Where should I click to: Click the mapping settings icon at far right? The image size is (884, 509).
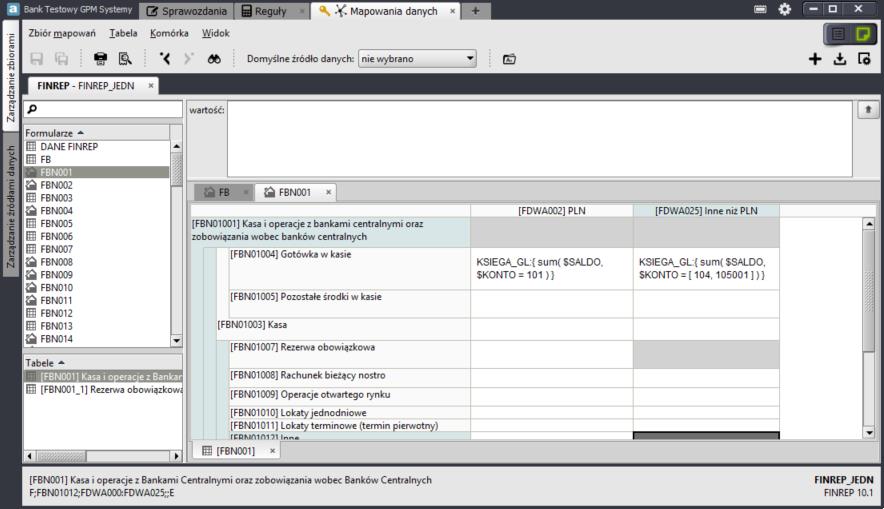coord(864,59)
